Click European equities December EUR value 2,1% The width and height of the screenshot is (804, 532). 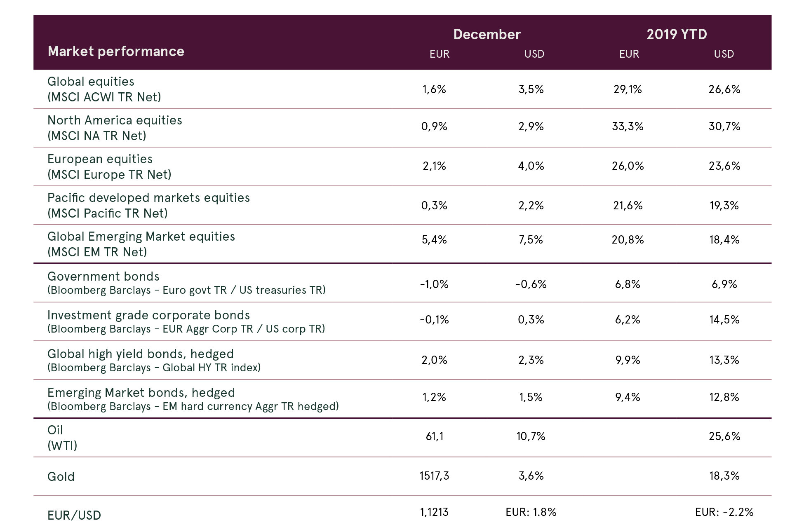pyautogui.click(x=434, y=166)
